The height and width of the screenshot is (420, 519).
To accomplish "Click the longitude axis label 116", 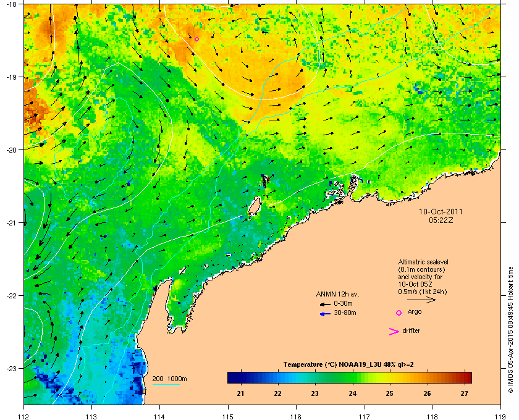I will [296, 417].
